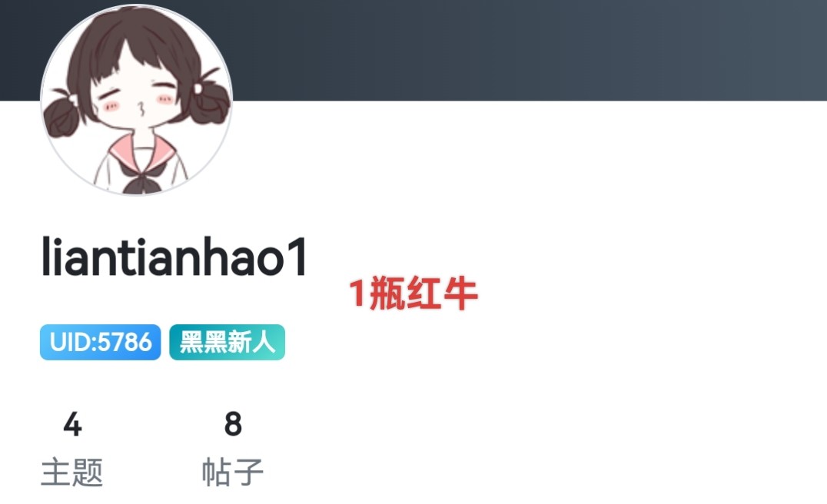
Task: Click the avatar's left pigtail bun
Action: point(62,116)
